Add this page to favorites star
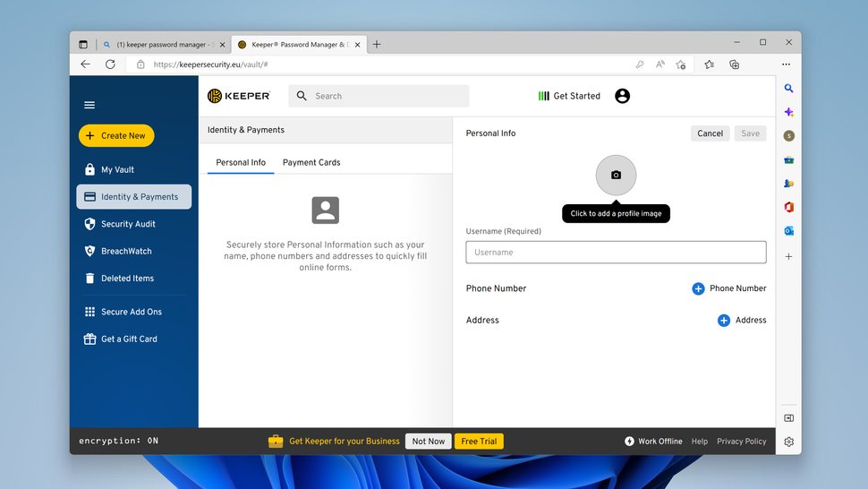The image size is (868, 489). (681, 64)
